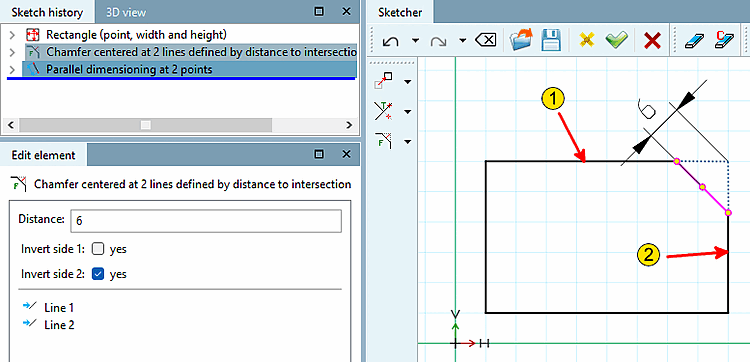The image size is (750, 362).
Task: Open sketch file with folder icon
Action: (x=520, y=41)
